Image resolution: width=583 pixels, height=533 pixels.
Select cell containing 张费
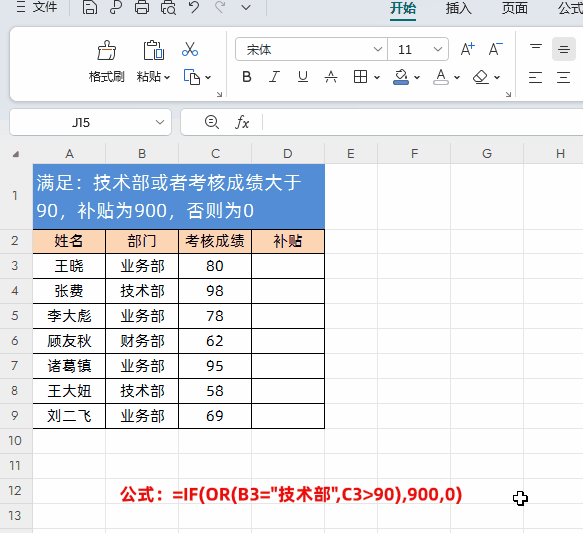tap(69, 291)
